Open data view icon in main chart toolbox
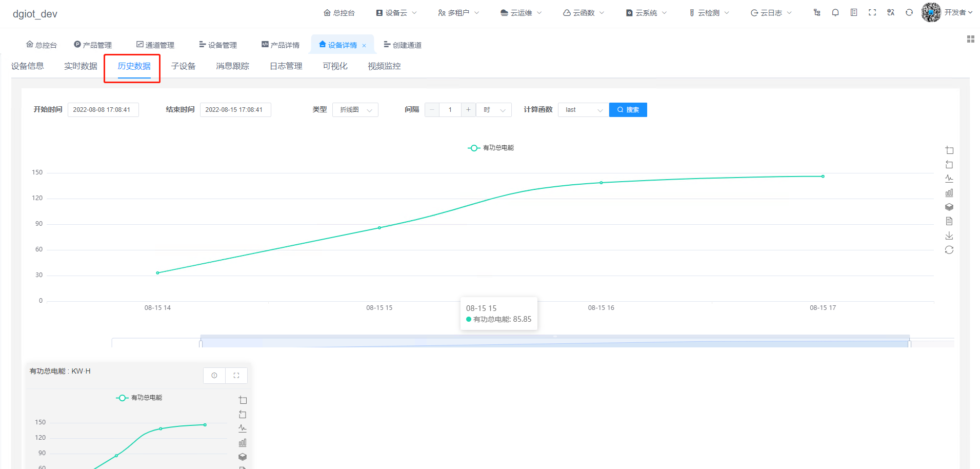 949,221
